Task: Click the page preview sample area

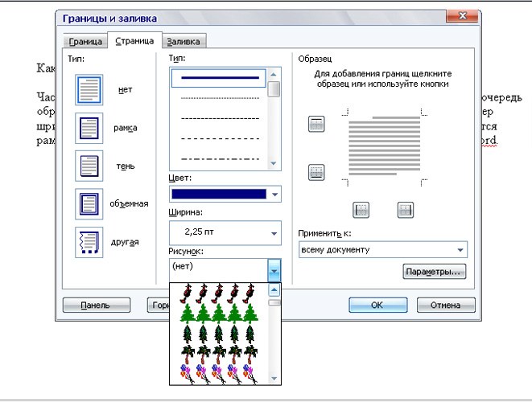Action: pyautogui.click(x=385, y=147)
